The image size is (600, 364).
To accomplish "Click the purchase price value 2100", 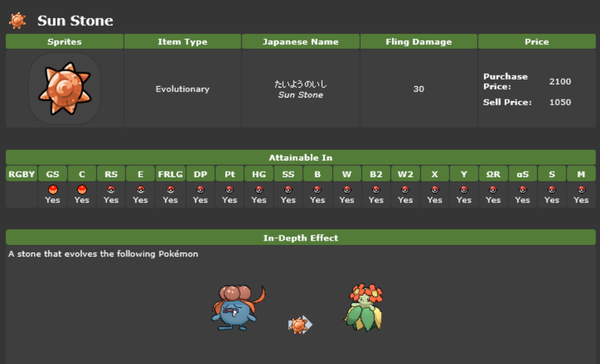I will point(560,81).
